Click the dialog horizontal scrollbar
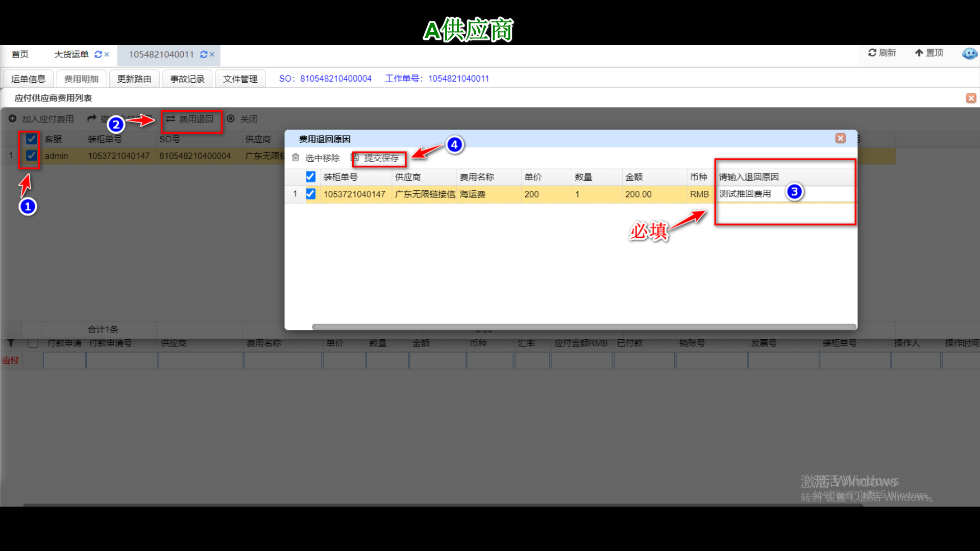This screenshot has height=551, width=980. (x=583, y=327)
